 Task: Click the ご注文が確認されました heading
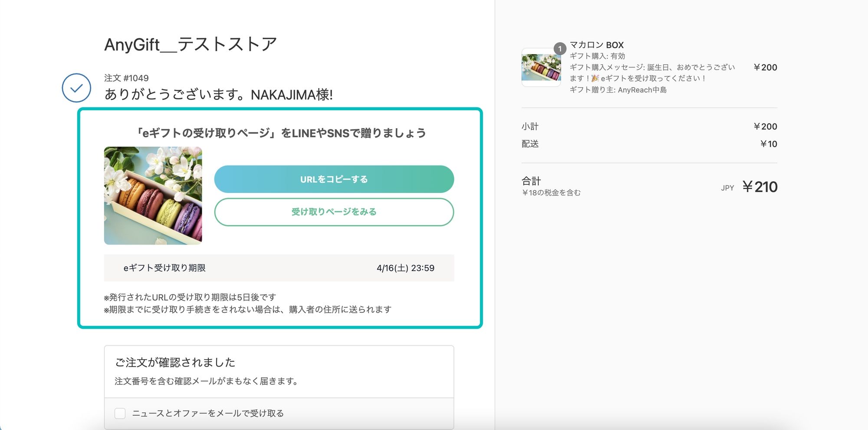tap(176, 362)
